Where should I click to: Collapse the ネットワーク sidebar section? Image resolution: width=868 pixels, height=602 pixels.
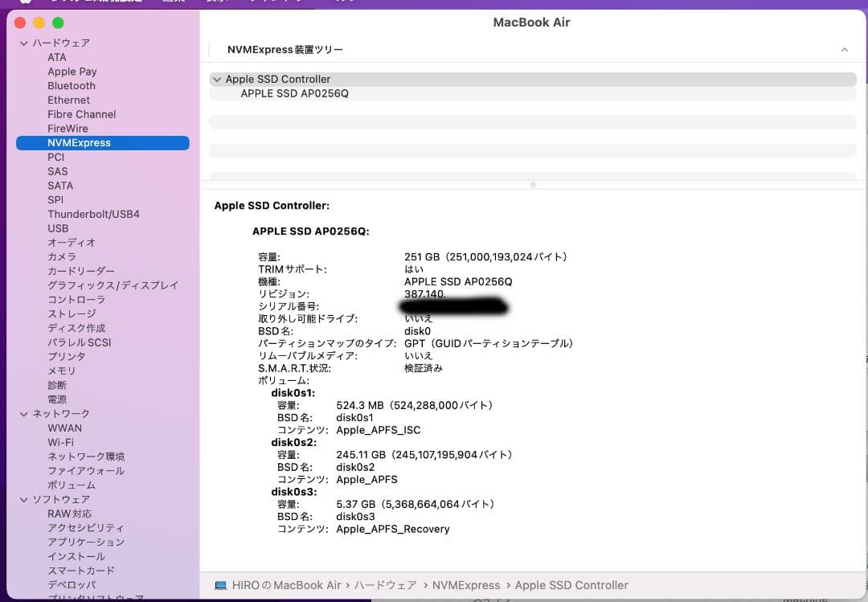tap(24, 413)
